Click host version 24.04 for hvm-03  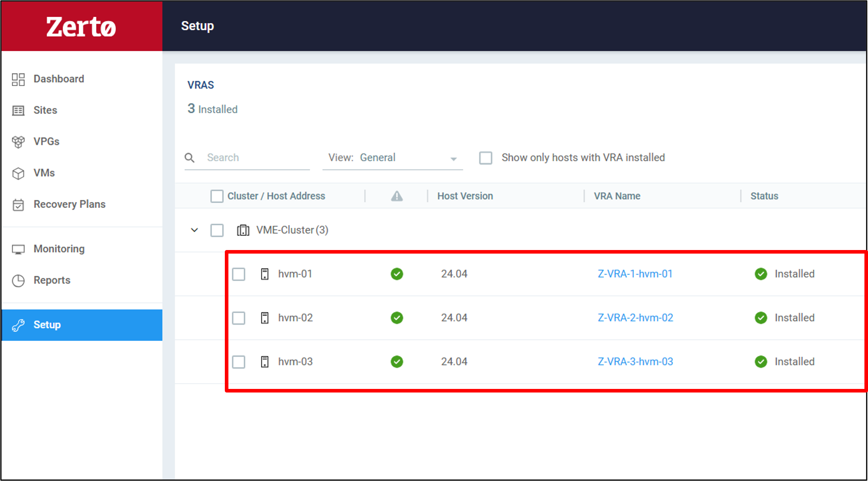pos(454,362)
